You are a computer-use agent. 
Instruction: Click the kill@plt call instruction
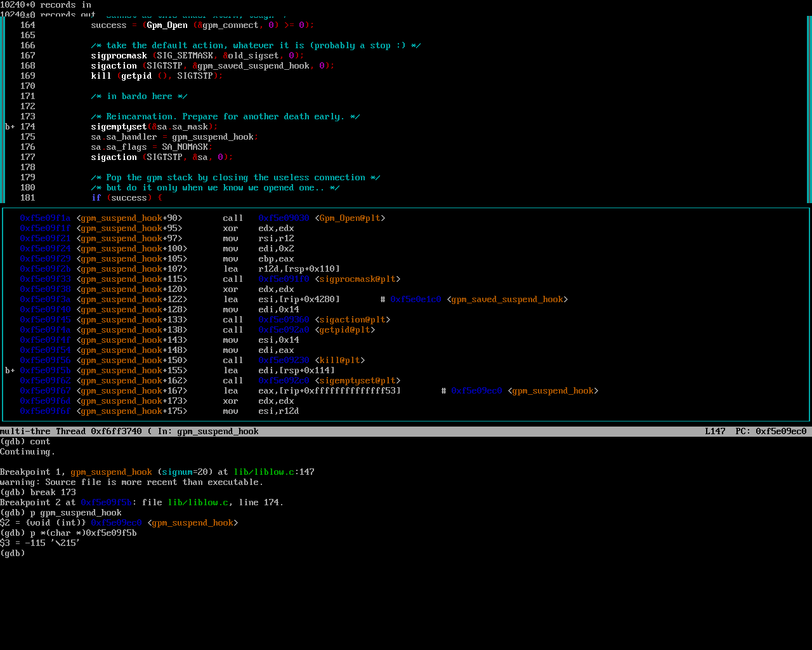[339, 361]
